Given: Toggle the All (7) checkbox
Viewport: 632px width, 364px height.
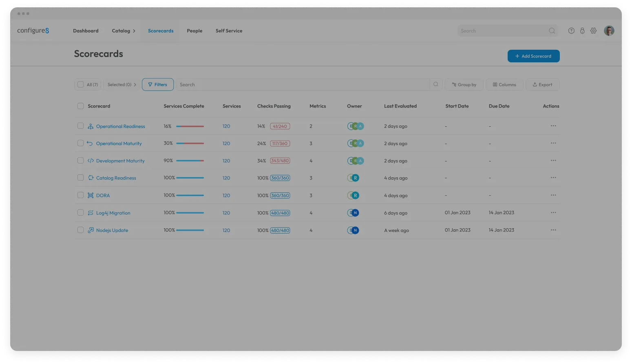Looking at the screenshot, I should [81, 84].
